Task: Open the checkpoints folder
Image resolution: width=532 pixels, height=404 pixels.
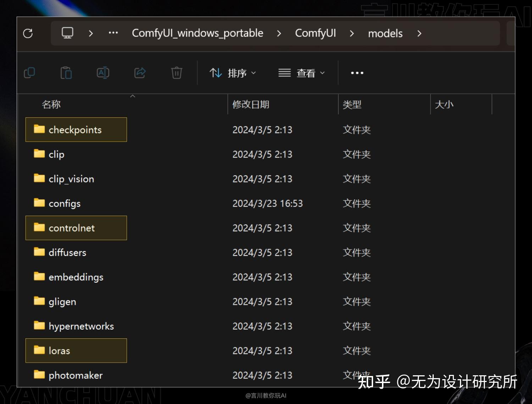Action: [x=76, y=129]
